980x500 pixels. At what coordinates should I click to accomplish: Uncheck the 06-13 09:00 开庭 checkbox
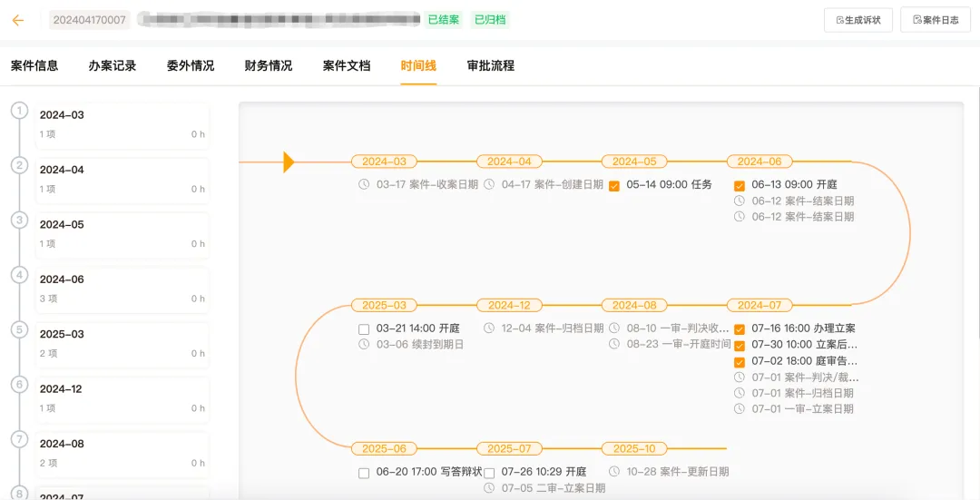[x=740, y=186]
